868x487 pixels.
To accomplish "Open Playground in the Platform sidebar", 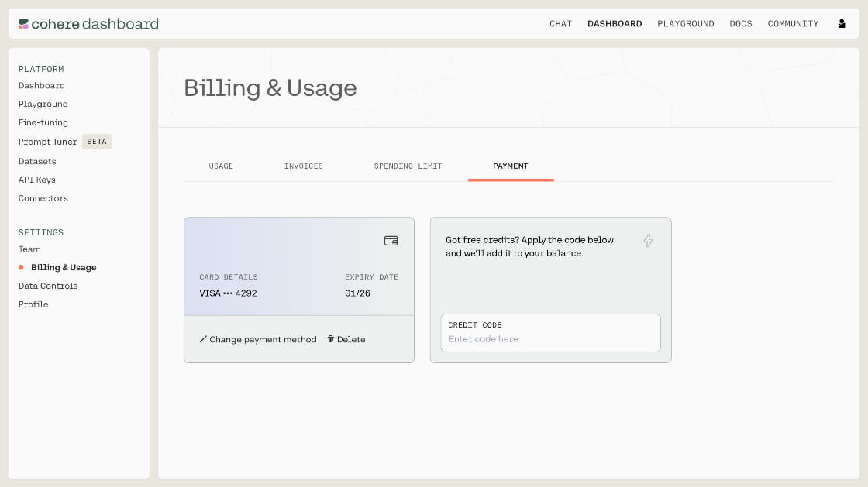I will click(43, 104).
